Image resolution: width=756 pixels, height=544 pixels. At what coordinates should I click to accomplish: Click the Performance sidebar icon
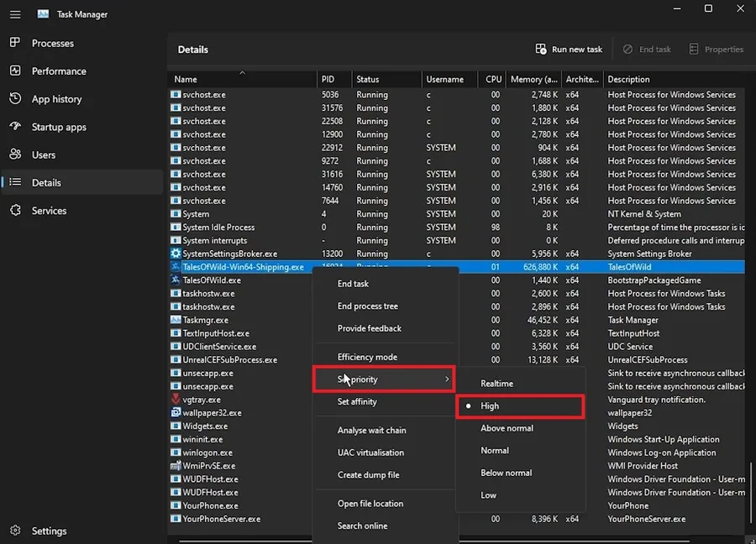15,71
